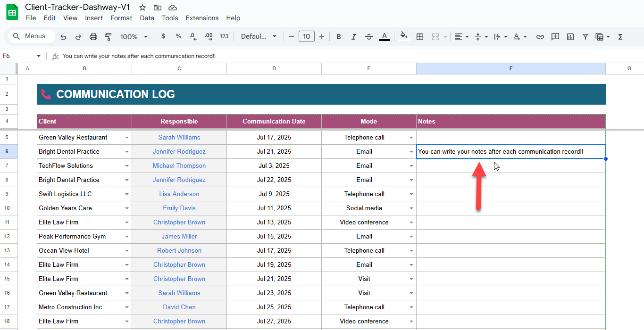Create a filter on the table

tap(585, 36)
